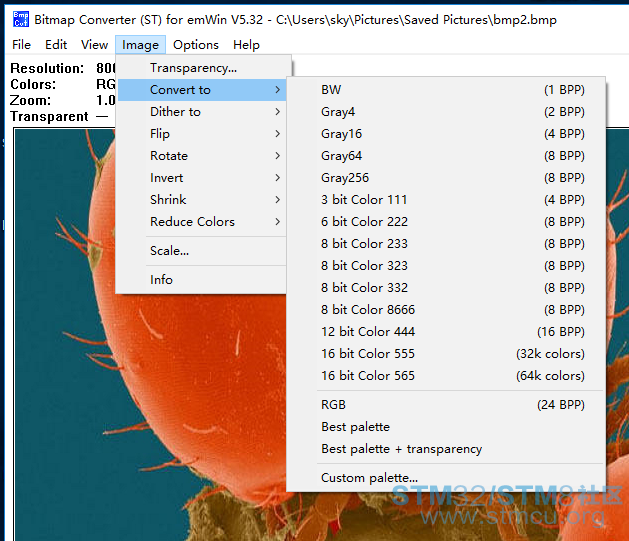Open the Shrink submenu entry
This screenshot has height=541, width=629.
(x=202, y=200)
